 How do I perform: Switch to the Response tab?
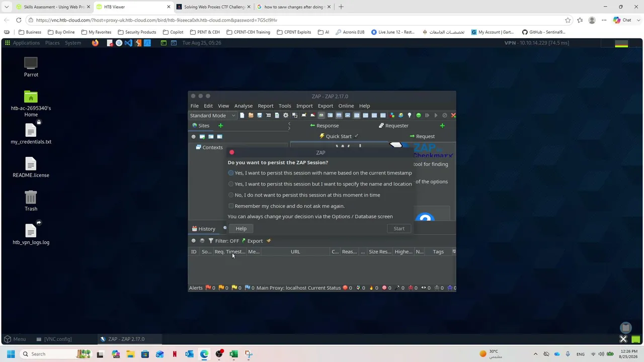click(324, 126)
